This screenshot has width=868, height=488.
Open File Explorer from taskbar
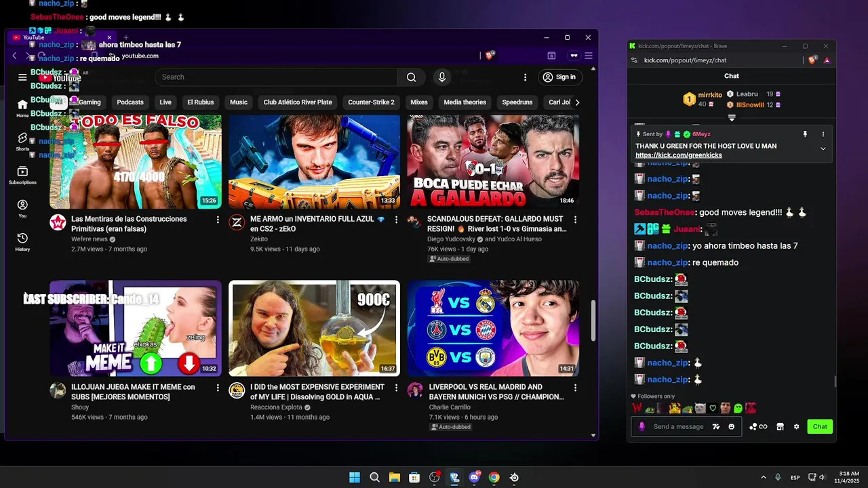tap(394, 477)
